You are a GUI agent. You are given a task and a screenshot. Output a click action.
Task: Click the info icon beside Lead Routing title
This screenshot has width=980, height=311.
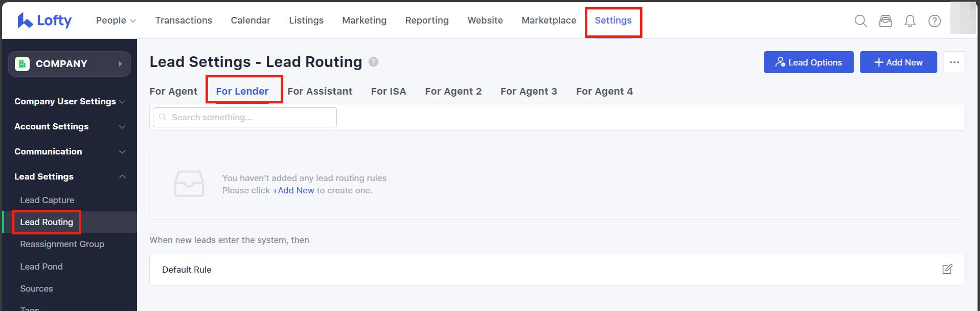click(x=373, y=62)
